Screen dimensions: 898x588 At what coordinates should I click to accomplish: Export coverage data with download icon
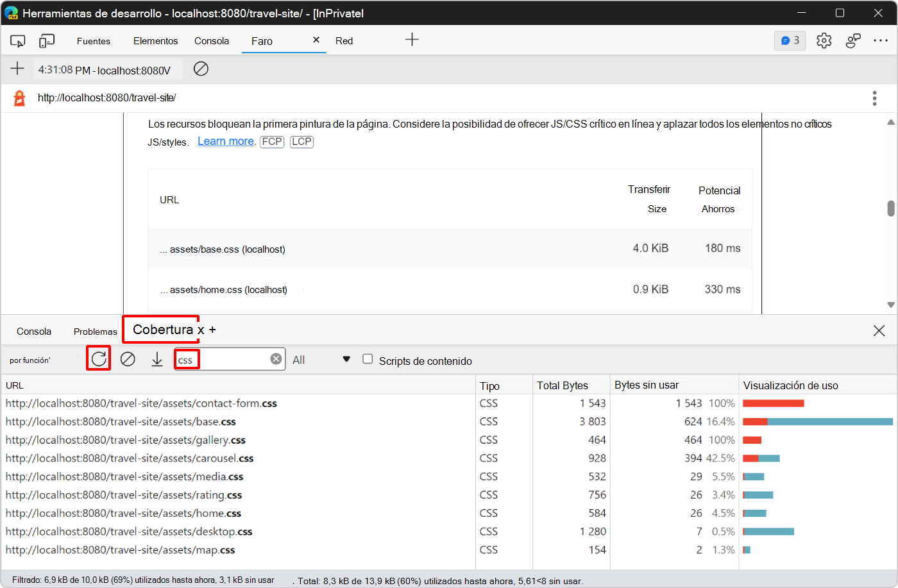click(x=157, y=359)
